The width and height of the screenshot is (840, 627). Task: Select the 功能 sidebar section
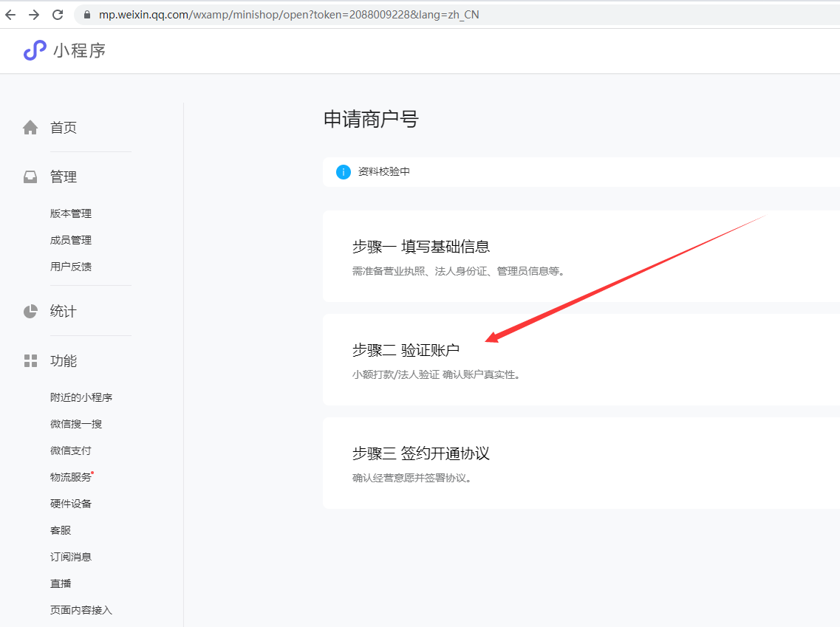pyautogui.click(x=64, y=361)
